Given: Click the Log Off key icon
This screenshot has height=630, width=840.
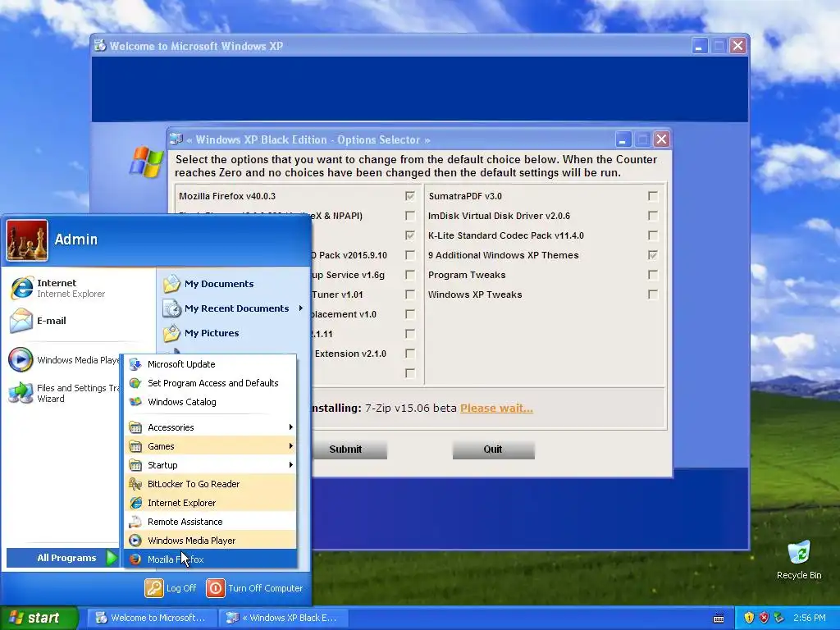Looking at the screenshot, I should tap(153, 587).
